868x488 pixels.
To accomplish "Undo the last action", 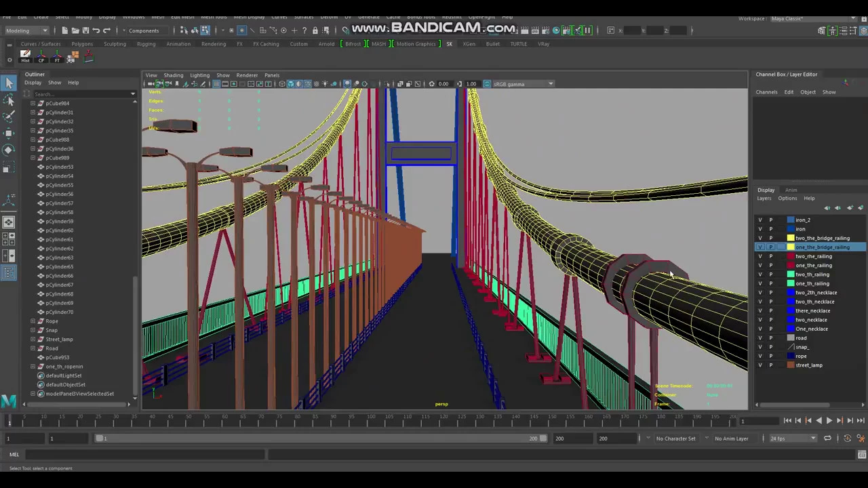I will pos(96,30).
